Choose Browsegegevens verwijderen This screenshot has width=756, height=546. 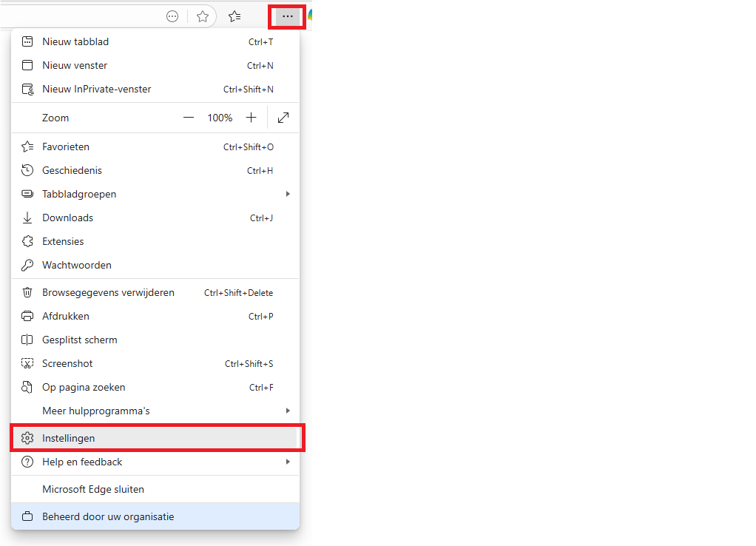click(x=108, y=292)
